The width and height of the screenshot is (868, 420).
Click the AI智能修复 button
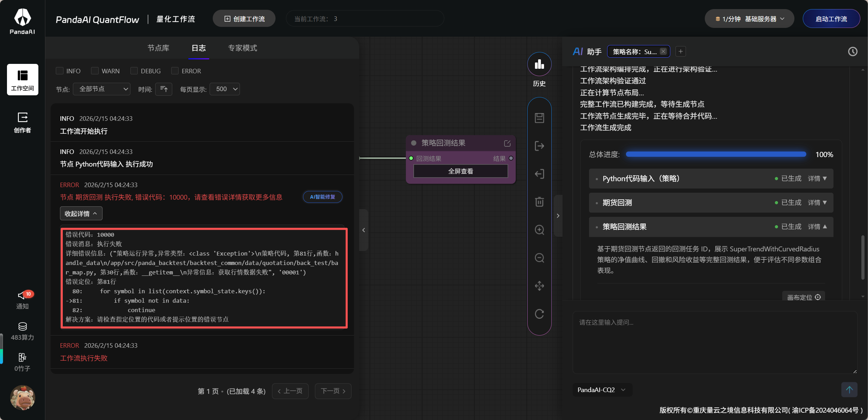(322, 197)
